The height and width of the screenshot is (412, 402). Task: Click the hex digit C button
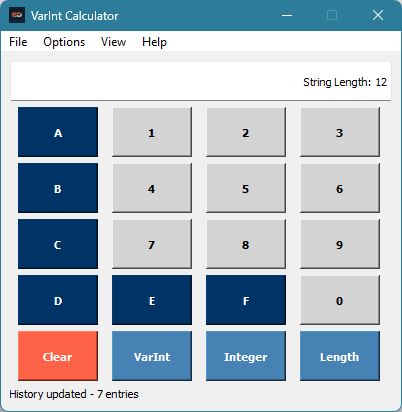click(58, 244)
